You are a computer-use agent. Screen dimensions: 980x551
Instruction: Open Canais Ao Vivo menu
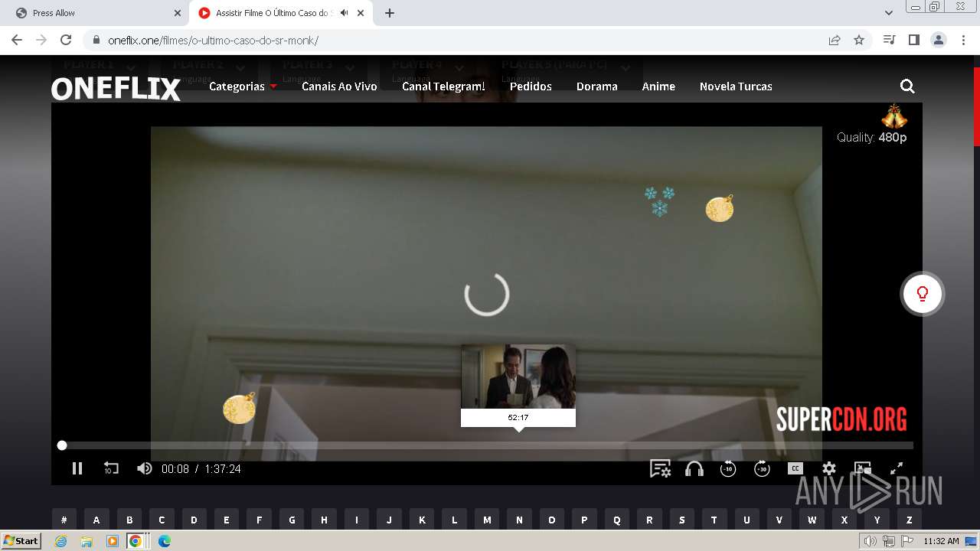point(339,86)
